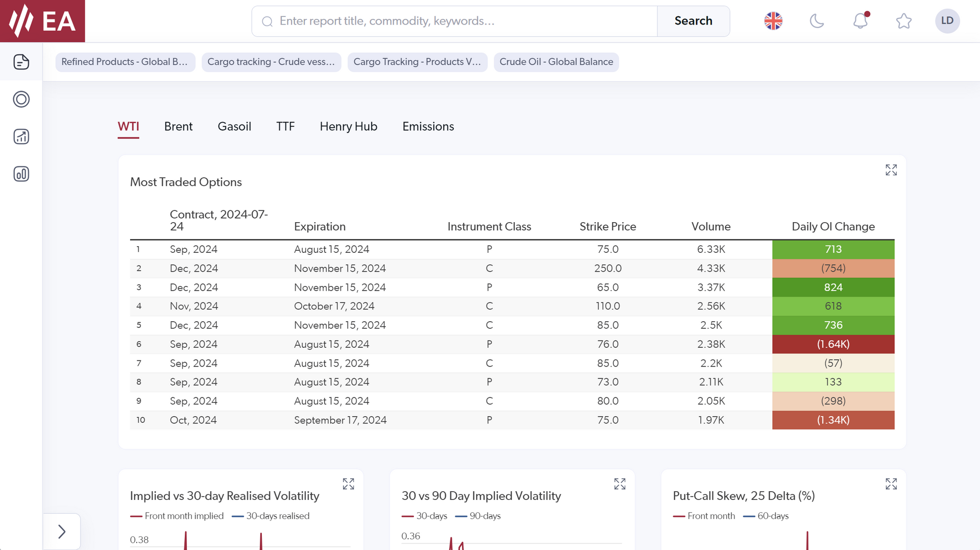Viewport: 980px width, 550px height.
Task: Open Refined Products - Global B... chip
Action: [125, 62]
